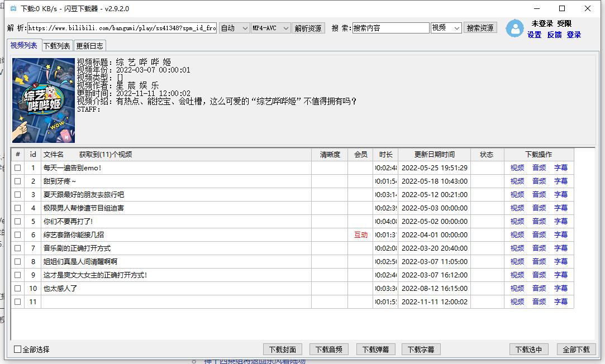Viewport: 605px width, 364px height.
Task: Click the 全部下载 download all button
Action: tap(576, 348)
